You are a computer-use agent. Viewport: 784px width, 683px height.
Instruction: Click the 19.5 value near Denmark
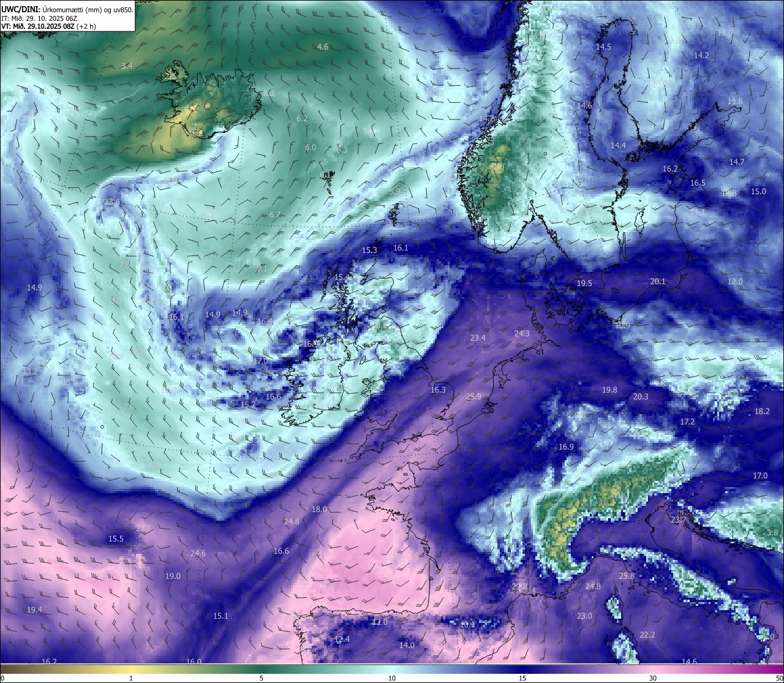coord(584,284)
